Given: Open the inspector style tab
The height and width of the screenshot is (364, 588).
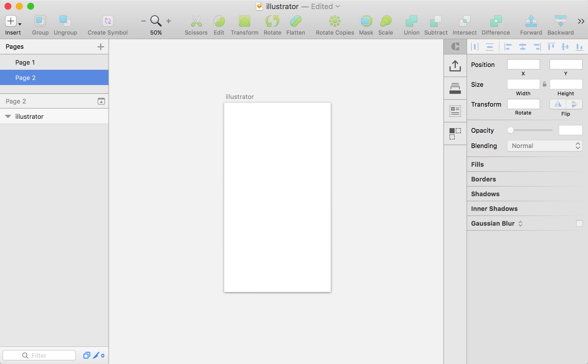Looking at the screenshot, I should 455,46.
